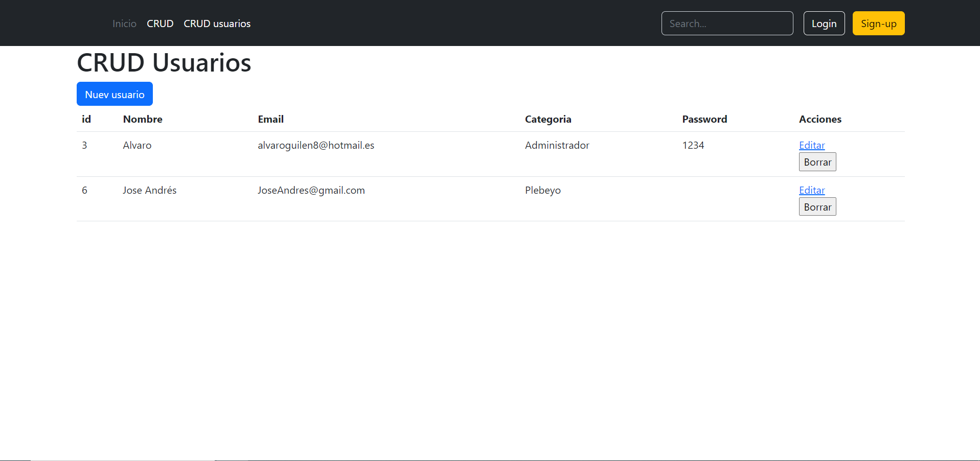The height and width of the screenshot is (461, 980).
Task: Create a user with Nuev usuario button
Action: coord(114,94)
